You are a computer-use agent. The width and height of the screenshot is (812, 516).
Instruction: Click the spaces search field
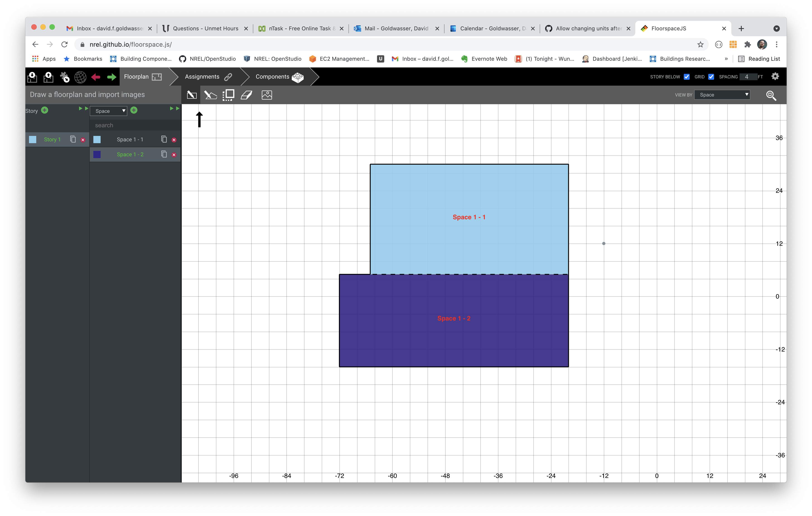135,125
